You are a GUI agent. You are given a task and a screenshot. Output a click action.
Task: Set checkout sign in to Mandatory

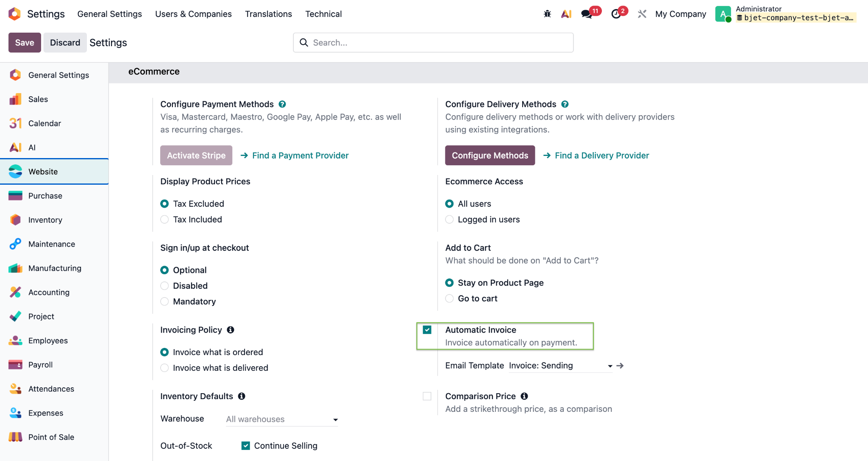tap(164, 302)
